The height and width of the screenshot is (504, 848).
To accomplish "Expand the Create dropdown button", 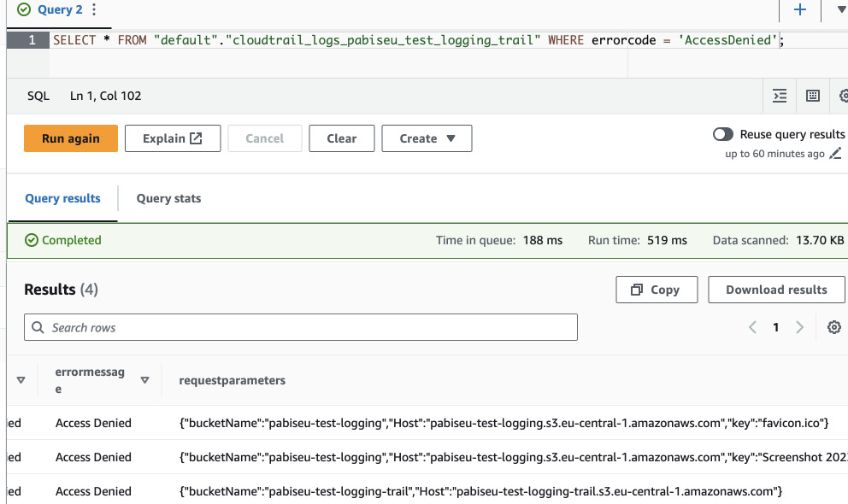I will (427, 138).
